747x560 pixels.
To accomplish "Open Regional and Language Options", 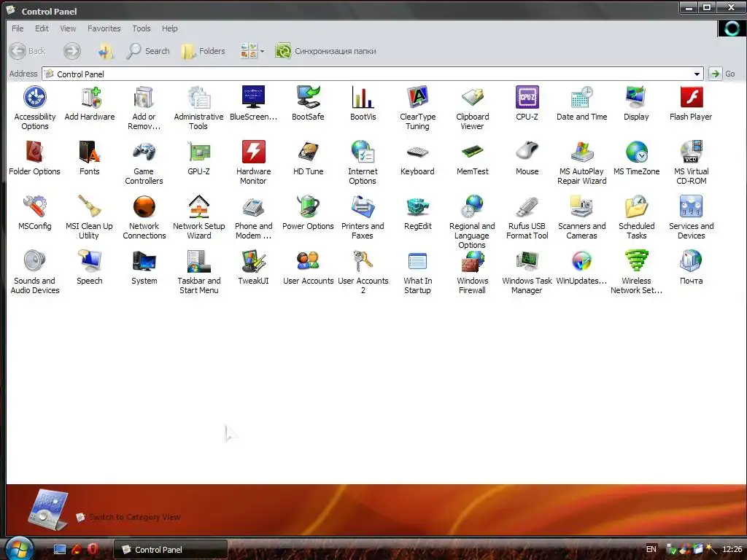I will [x=473, y=222].
